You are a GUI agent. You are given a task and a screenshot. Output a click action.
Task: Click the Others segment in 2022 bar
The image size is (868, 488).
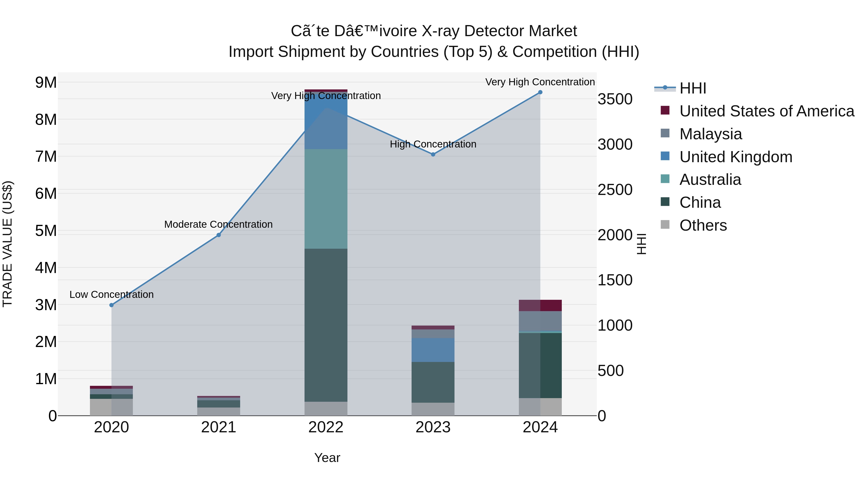coord(326,409)
